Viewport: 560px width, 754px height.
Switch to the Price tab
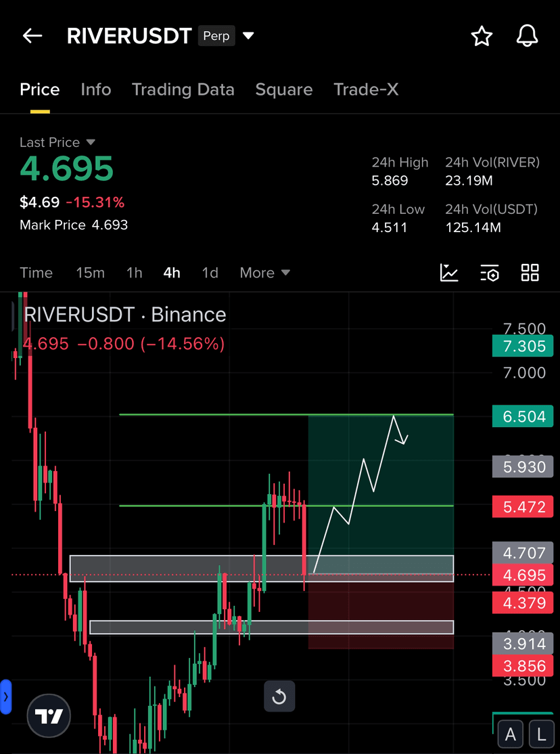pyautogui.click(x=39, y=89)
